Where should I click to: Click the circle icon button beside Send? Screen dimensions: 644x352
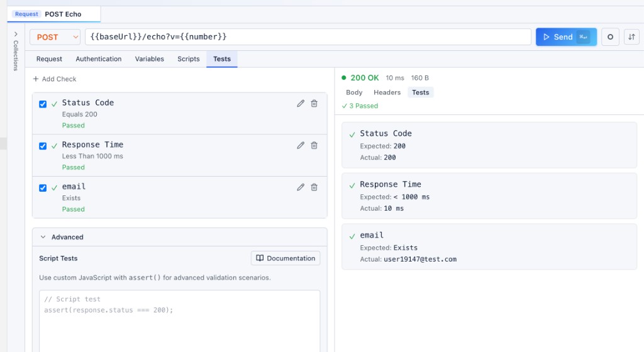[610, 37]
